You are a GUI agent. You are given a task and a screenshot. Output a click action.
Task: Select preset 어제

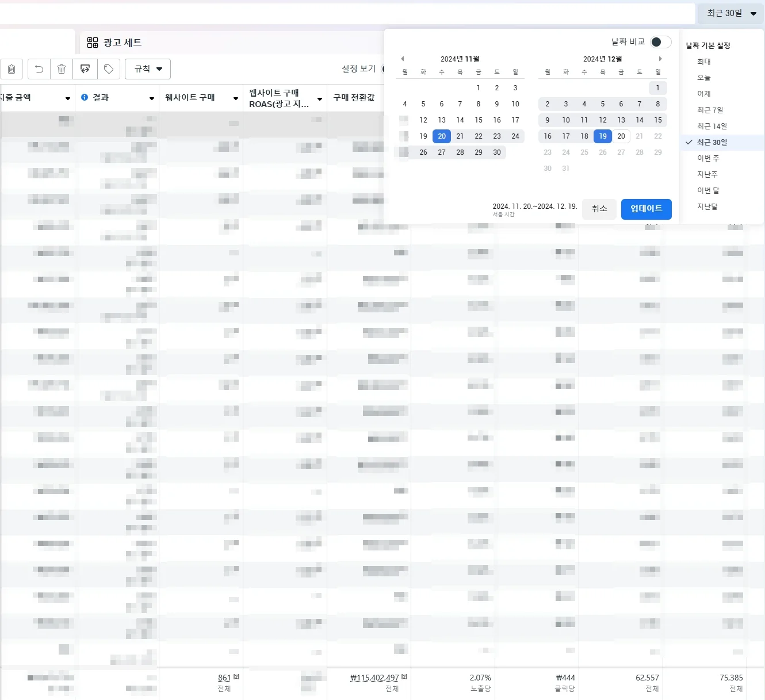[x=704, y=94]
